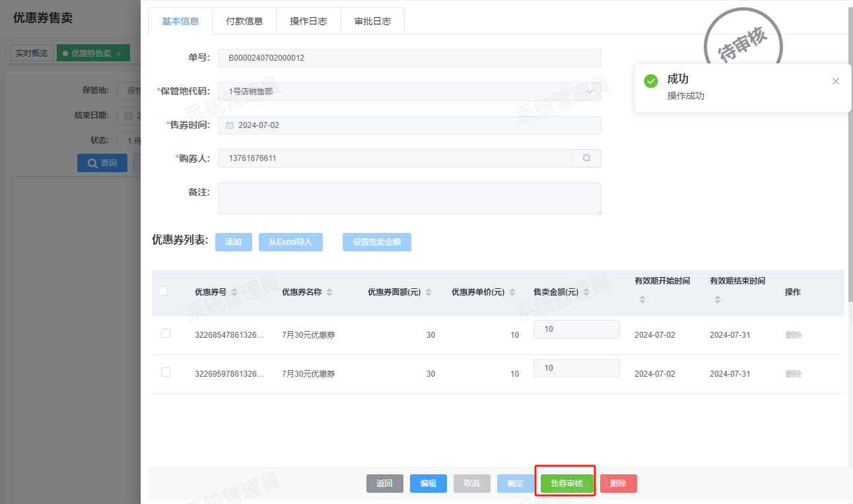The height and width of the screenshot is (504, 853).
Task: Click the green 售券审核 button
Action: click(566, 484)
